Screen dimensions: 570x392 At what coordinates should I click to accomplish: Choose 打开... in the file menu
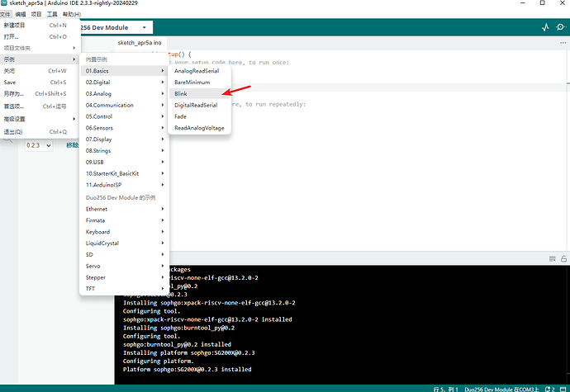pos(40,36)
